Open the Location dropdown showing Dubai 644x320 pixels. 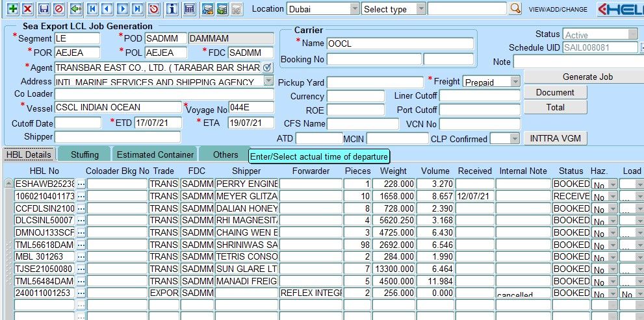(354, 8)
